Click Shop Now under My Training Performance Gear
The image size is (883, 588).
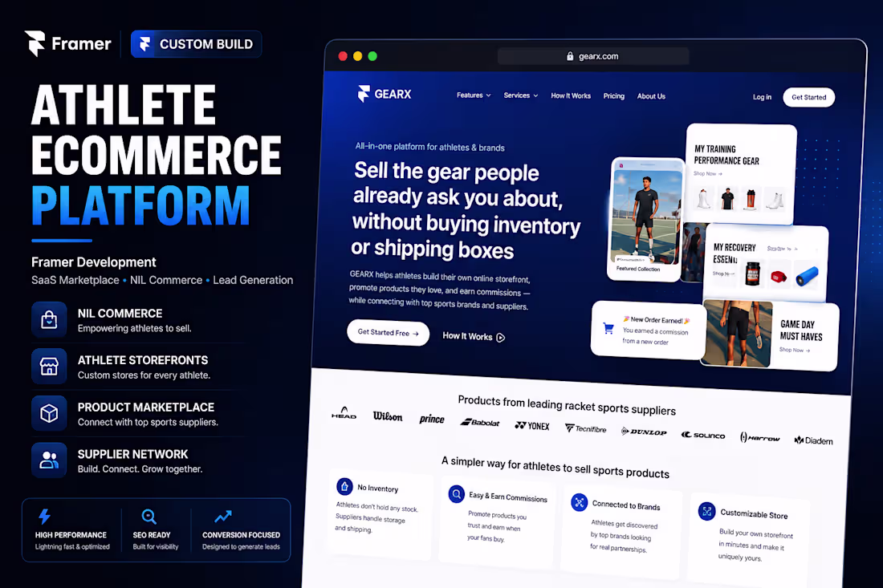pos(707,173)
